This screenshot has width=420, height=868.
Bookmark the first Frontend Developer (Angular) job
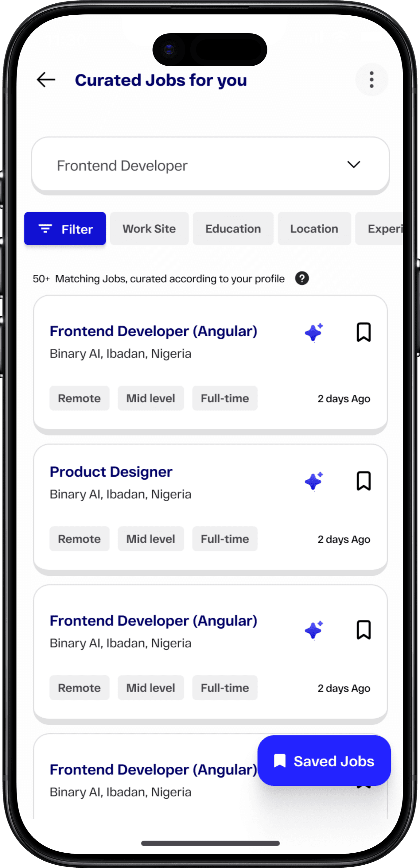[x=364, y=332]
